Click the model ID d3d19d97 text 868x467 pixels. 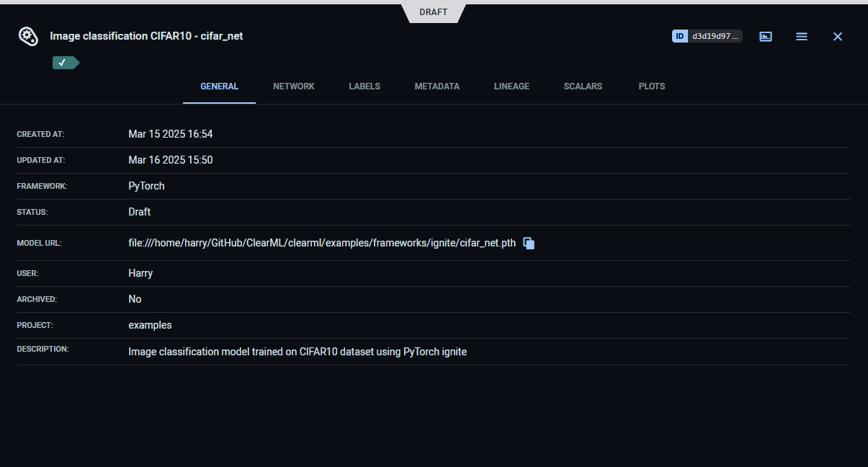click(715, 36)
